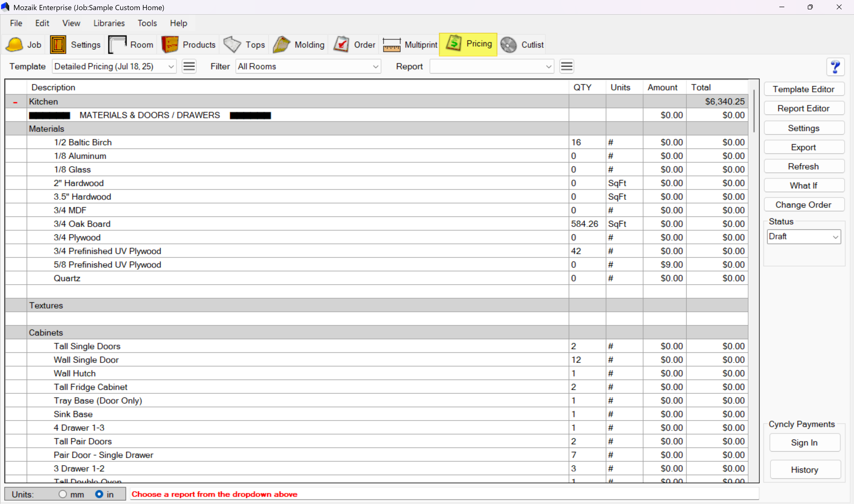
Task: Open the Molding toolbar icon
Action: [x=282, y=44]
